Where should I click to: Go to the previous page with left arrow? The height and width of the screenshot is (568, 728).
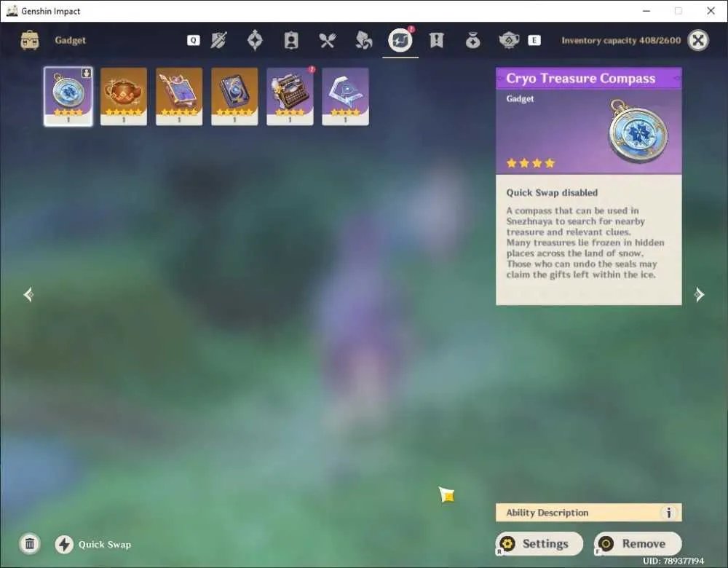[x=28, y=294]
